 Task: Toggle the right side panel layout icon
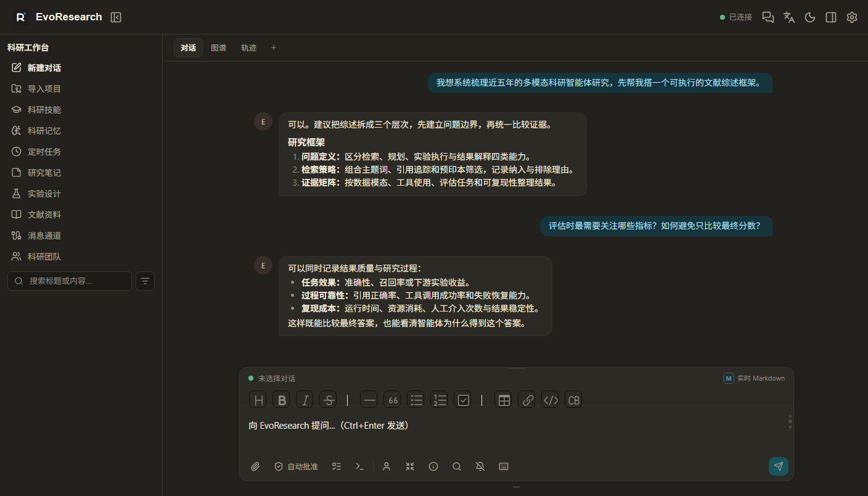click(x=831, y=17)
